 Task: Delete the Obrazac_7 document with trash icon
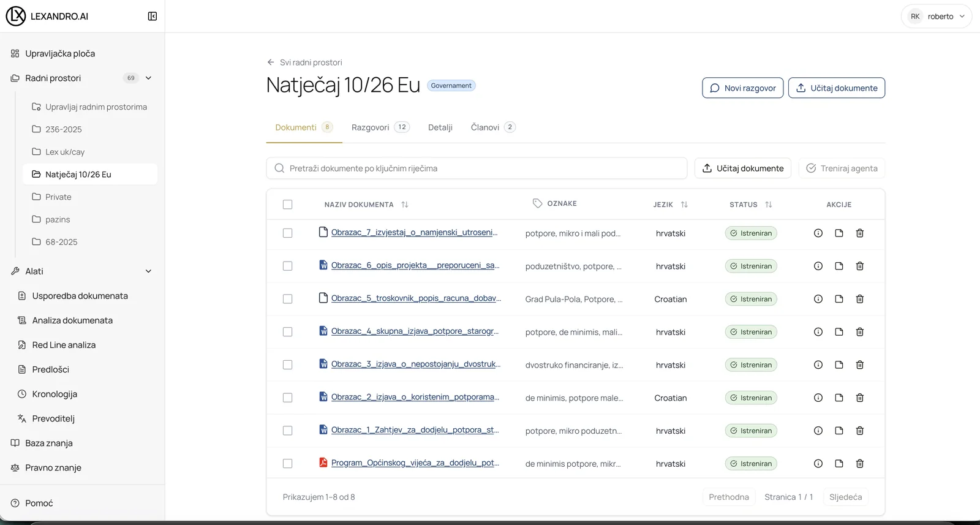point(860,233)
